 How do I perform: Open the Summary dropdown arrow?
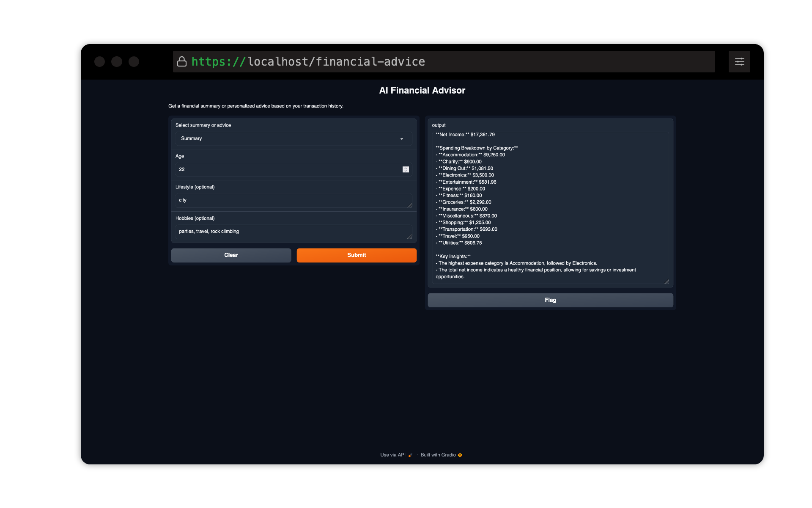[402, 139]
